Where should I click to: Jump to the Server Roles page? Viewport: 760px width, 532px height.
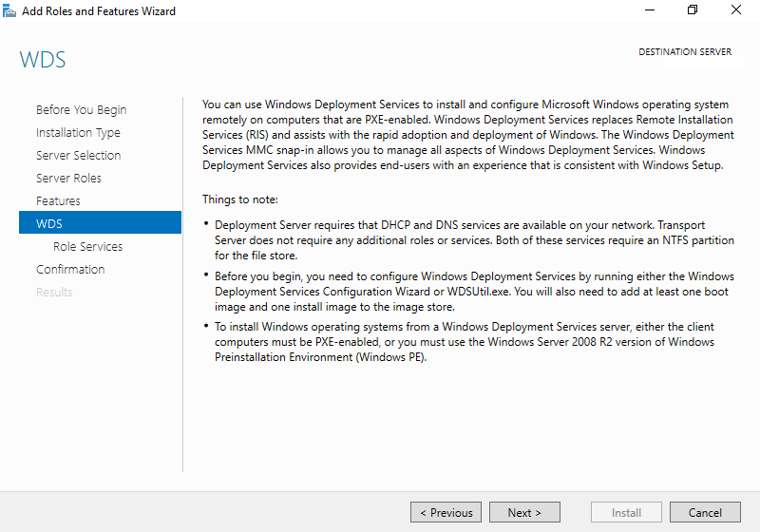tap(68, 179)
